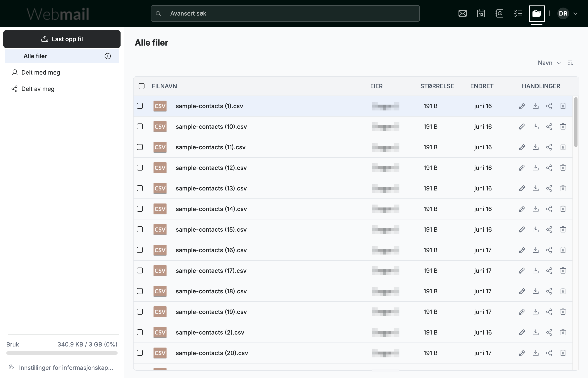The width and height of the screenshot is (588, 378).
Task: Select checkbox for sample-contacts (11).csv
Action: click(x=140, y=147)
